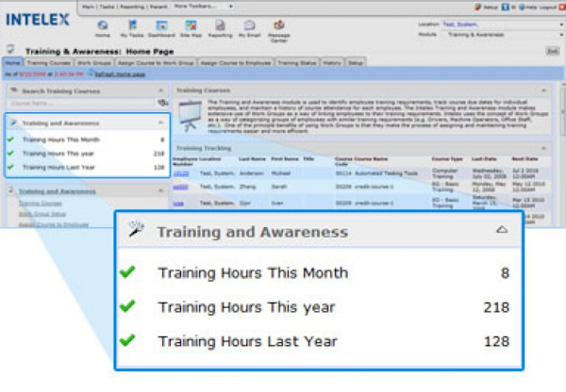566x392 pixels.
Task: Switch to the Training Courses tab
Action: (49, 63)
